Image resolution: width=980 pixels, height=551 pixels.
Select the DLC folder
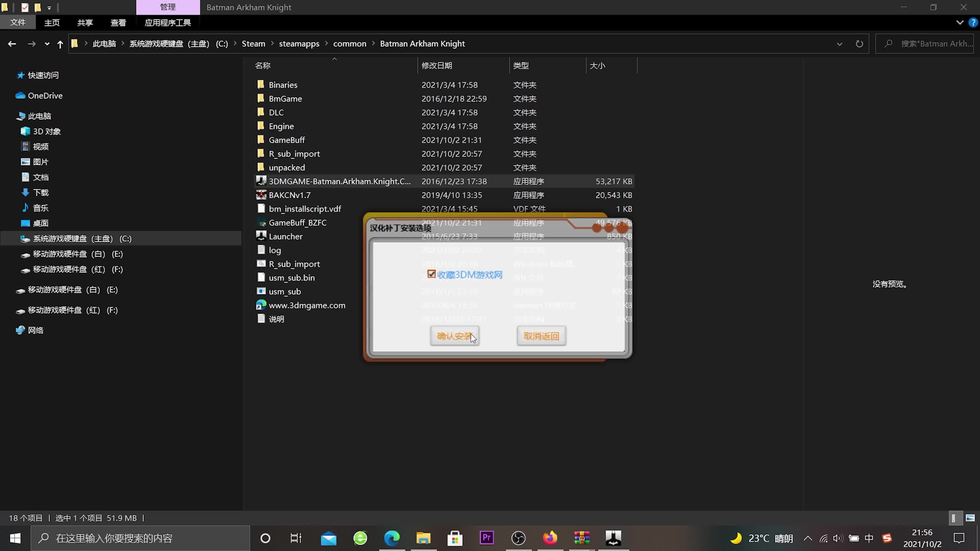[276, 112]
